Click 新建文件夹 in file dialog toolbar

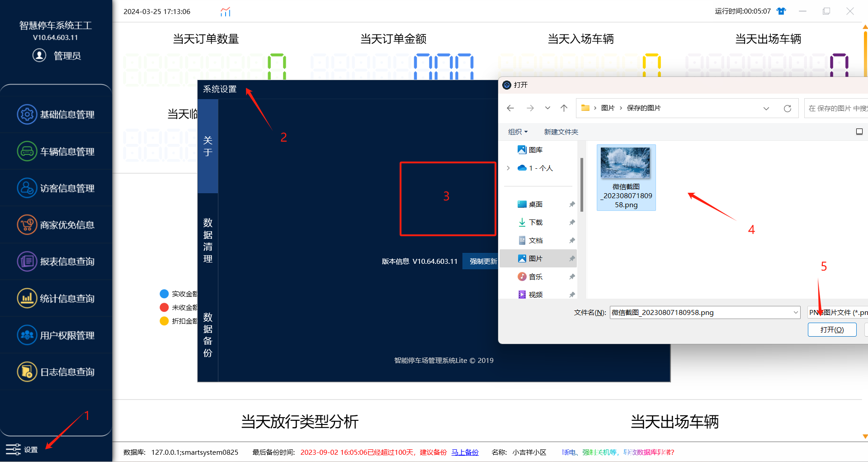click(561, 132)
